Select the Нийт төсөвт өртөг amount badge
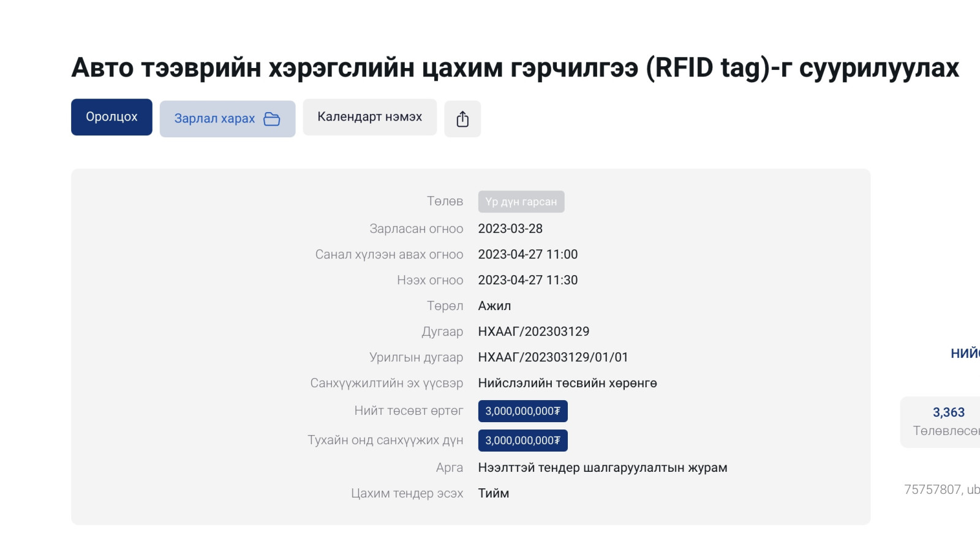The image size is (980, 560). (x=522, y=411)
